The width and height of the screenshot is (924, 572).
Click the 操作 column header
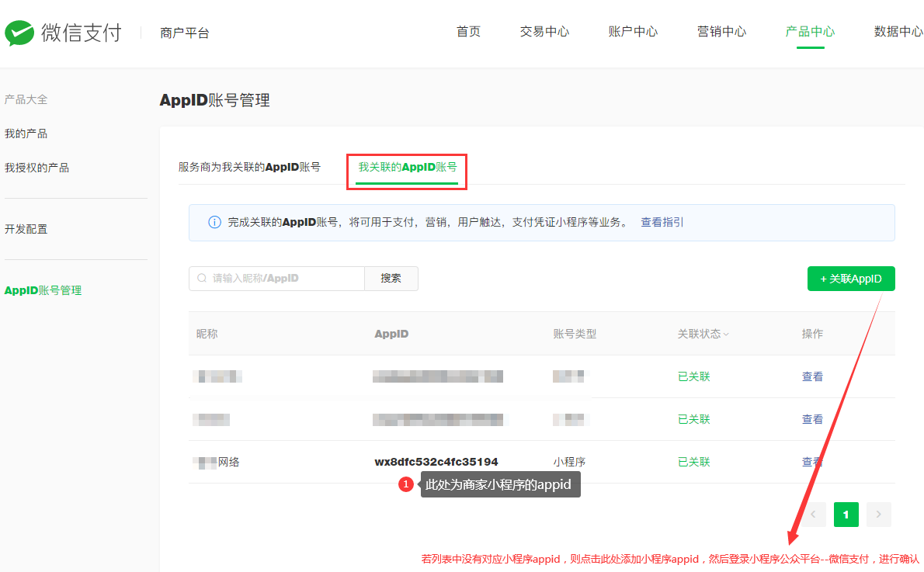coord(812,334)
